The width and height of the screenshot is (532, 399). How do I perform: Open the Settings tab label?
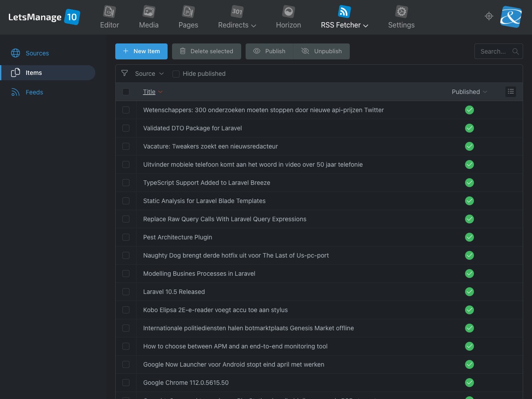401,25
